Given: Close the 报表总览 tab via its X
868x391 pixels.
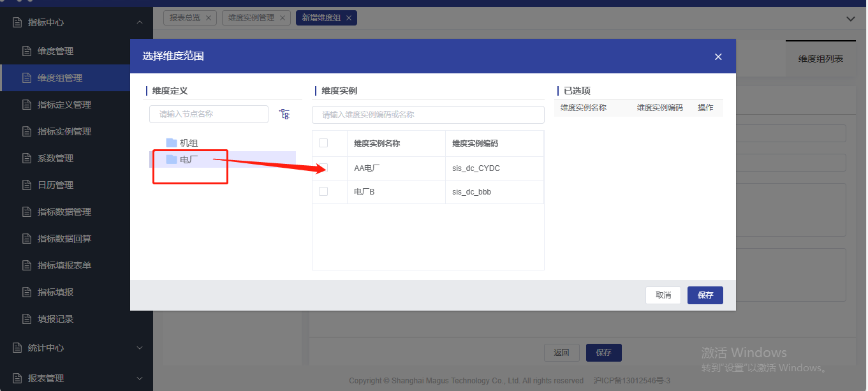Looking at the screenshot, I should (209, 18).
